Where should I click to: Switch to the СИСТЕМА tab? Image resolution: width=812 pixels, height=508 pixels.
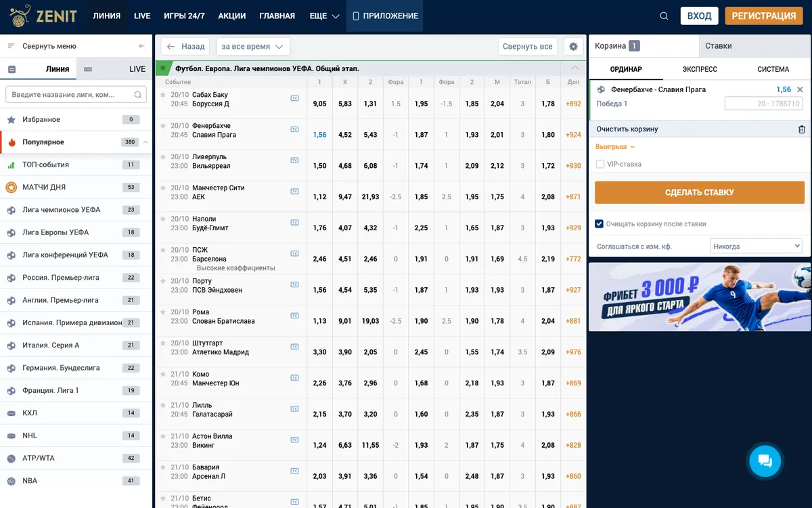pyautogui.click(x=773, y=69)
